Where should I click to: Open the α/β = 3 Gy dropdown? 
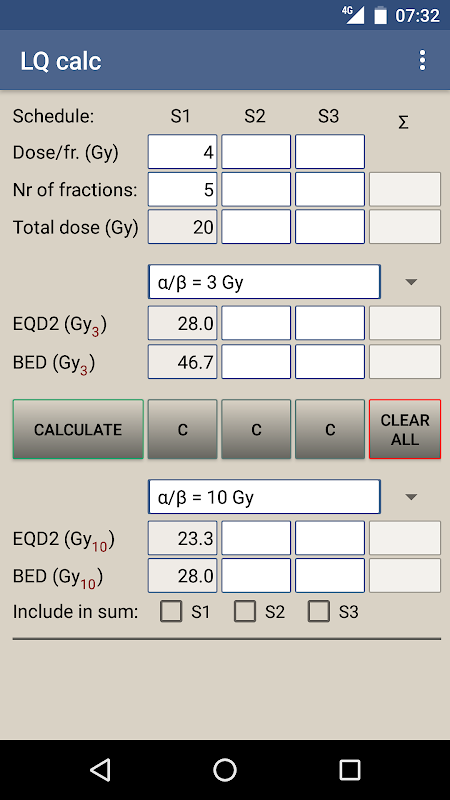264,282
